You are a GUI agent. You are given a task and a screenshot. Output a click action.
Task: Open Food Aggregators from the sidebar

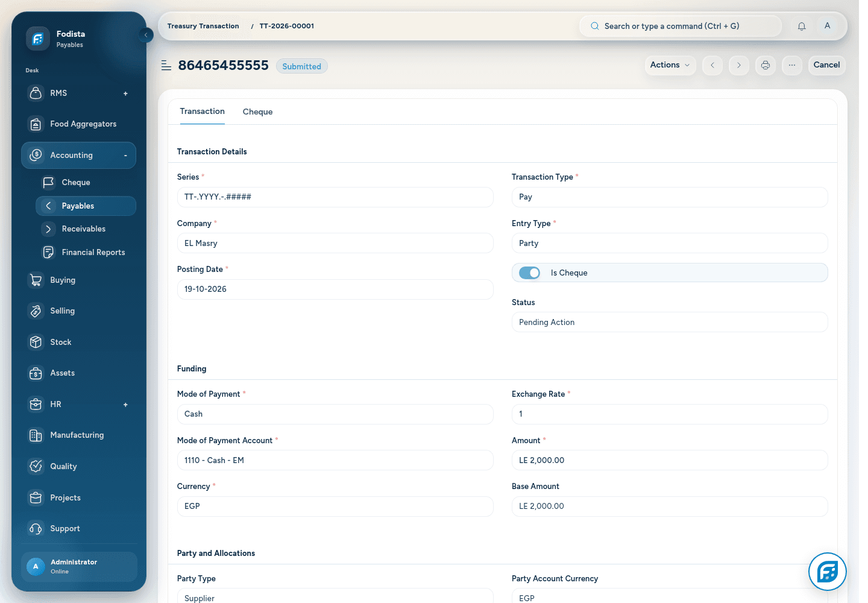pos(78,124)
